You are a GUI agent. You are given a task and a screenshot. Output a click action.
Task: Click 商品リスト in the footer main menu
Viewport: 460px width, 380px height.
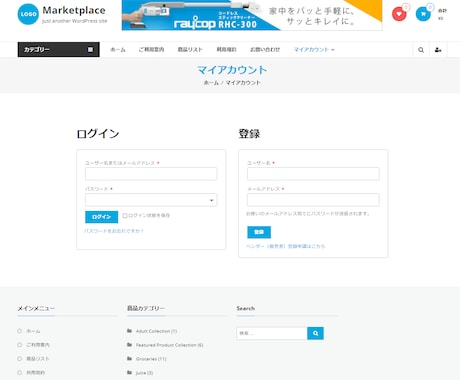point(38,359)
